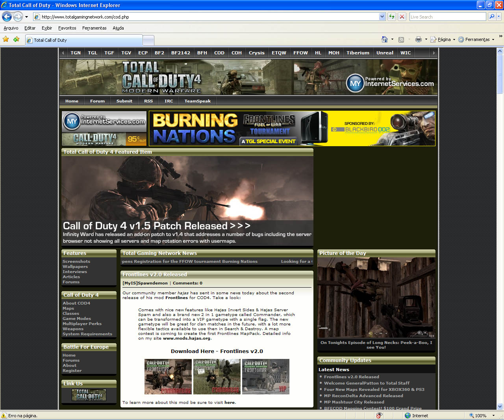Click the Frontlines VIP download thumbnail
Viewport: 504px width, 420px height.
tap(266, 377)
